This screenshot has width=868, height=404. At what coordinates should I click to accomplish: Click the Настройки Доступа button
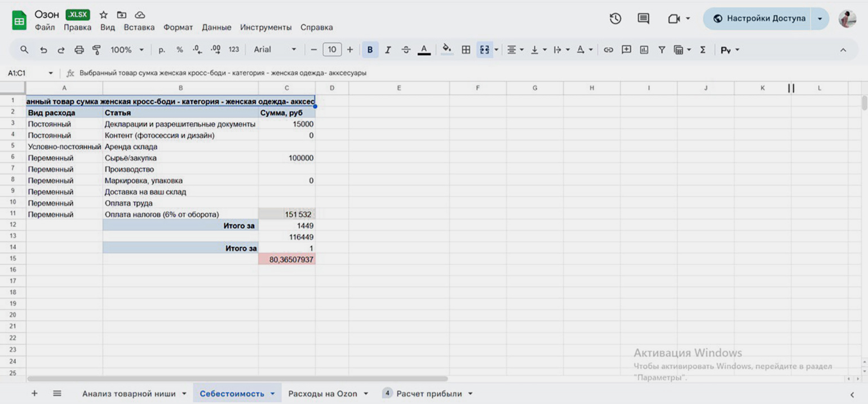click(x=759, y=19)
